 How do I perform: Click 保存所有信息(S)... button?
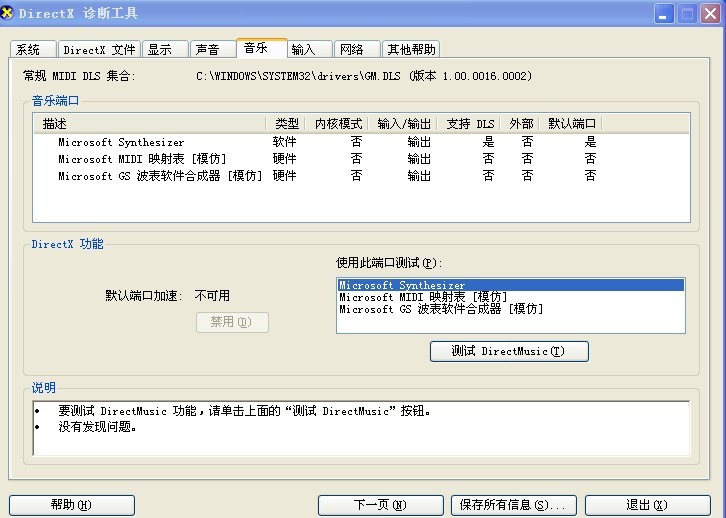tap(514, 505)
